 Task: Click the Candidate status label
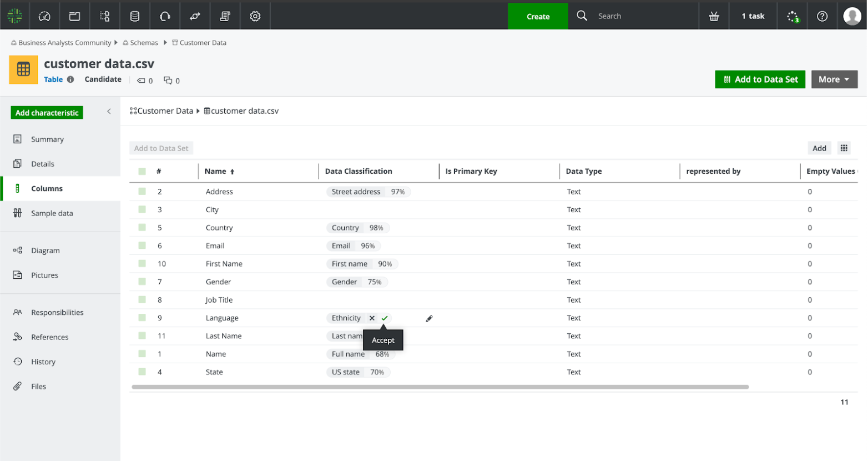(x=103, y=79)
